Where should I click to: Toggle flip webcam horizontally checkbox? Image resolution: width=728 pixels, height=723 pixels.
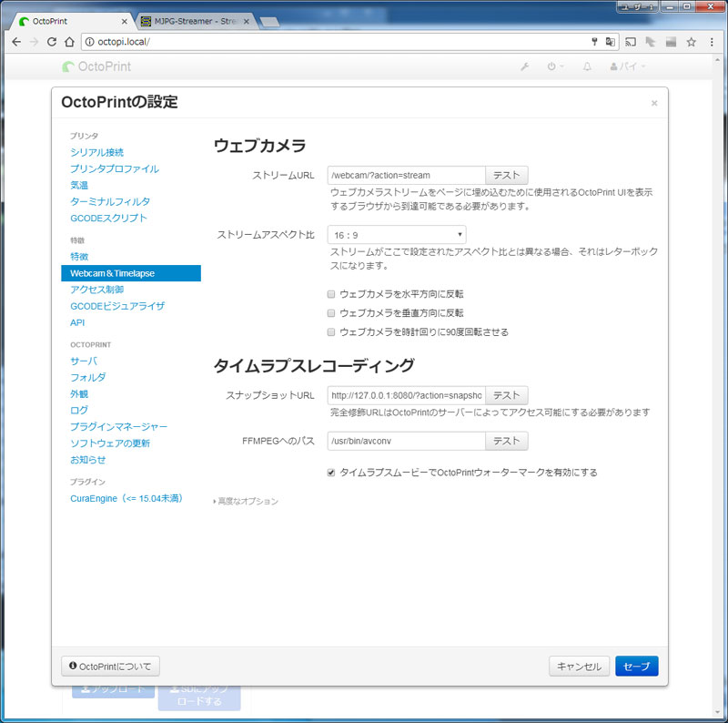click(331, 294)
